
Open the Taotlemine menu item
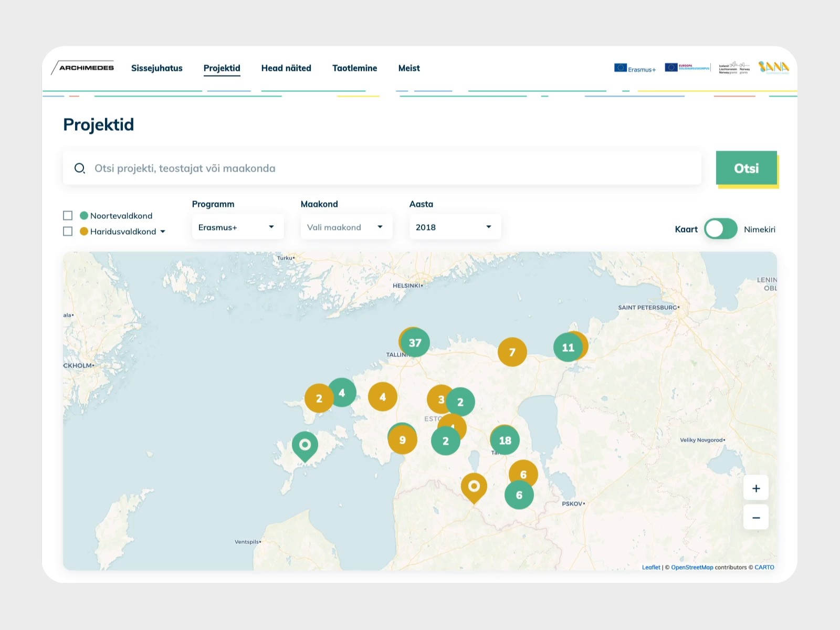point(354,68)
